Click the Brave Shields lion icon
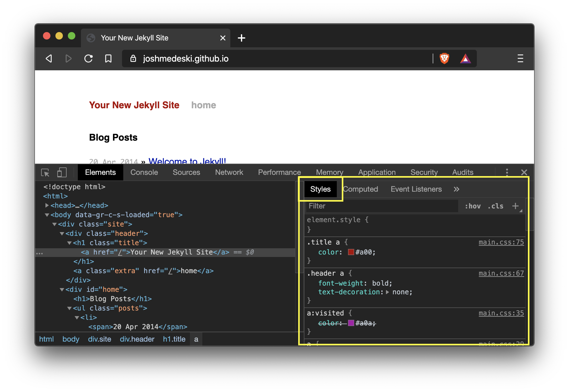The image size is (569, 392). 444,58
